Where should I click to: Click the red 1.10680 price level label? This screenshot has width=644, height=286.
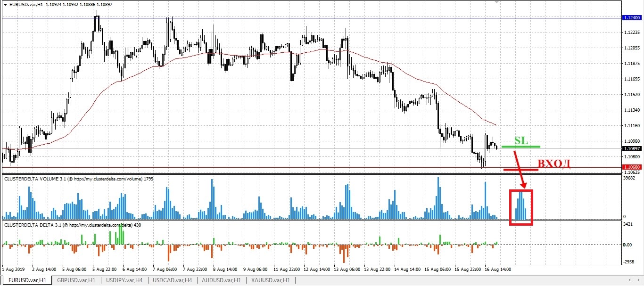click(631, 167)
